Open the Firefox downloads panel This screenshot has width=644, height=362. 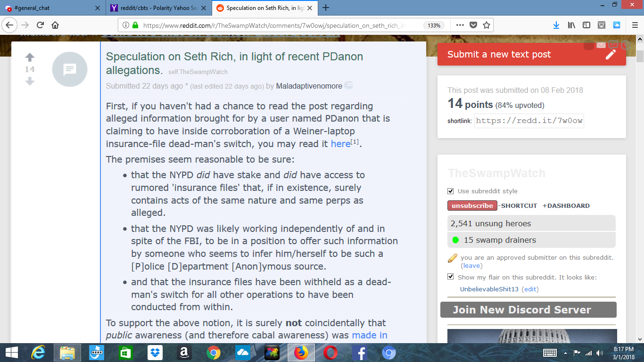tap(556, 25)
